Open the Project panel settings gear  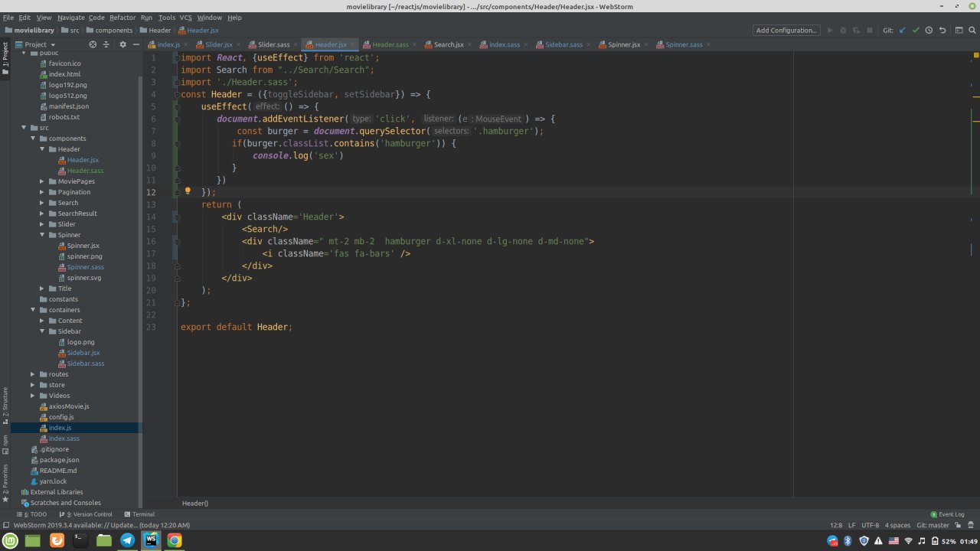tap(122, 44)
